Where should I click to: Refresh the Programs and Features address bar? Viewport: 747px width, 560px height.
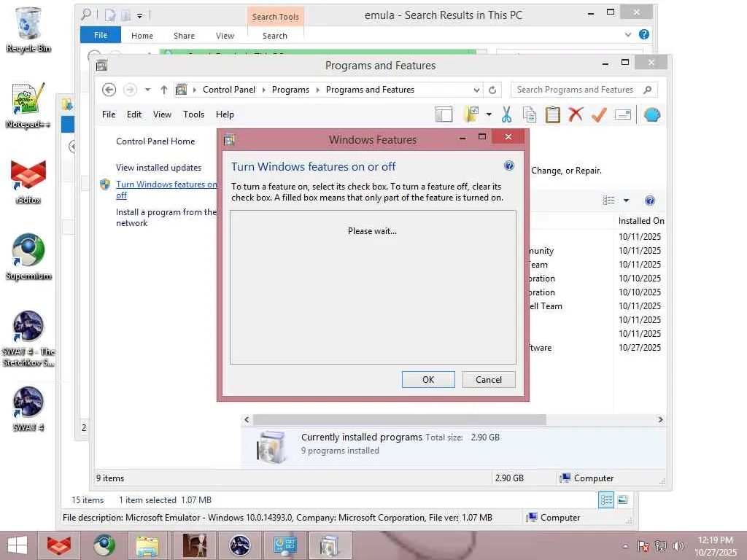click(492, 90)
